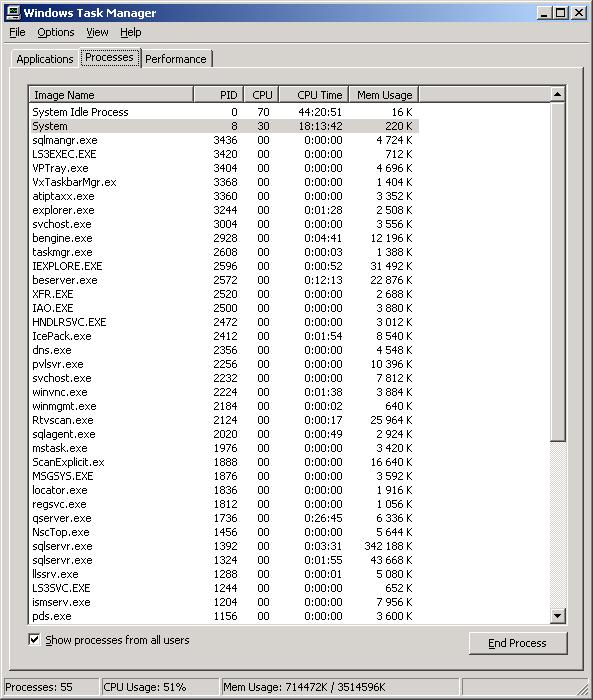
Task: Click the scroll down arrow in process list
Action: [x=557, y=616]
